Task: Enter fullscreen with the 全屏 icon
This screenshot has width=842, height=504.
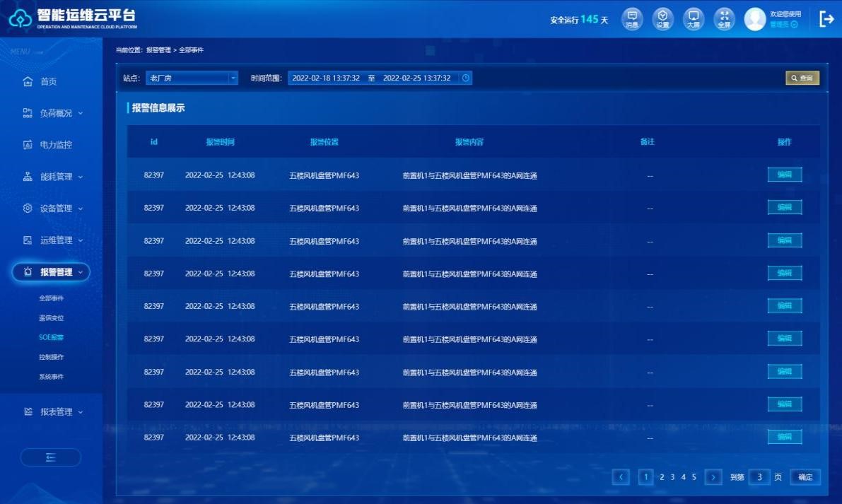Action: 724,18
